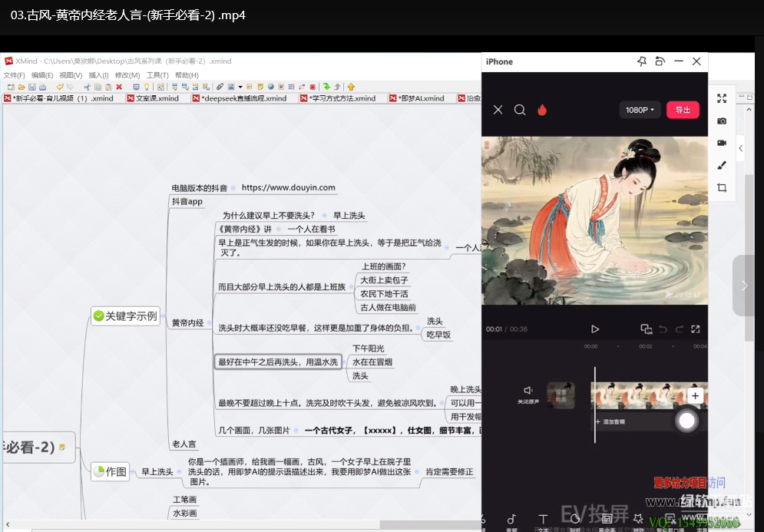Click 添加音频 to add audio track
This screenshot has width=764, height=532.
tap(611, 422)
